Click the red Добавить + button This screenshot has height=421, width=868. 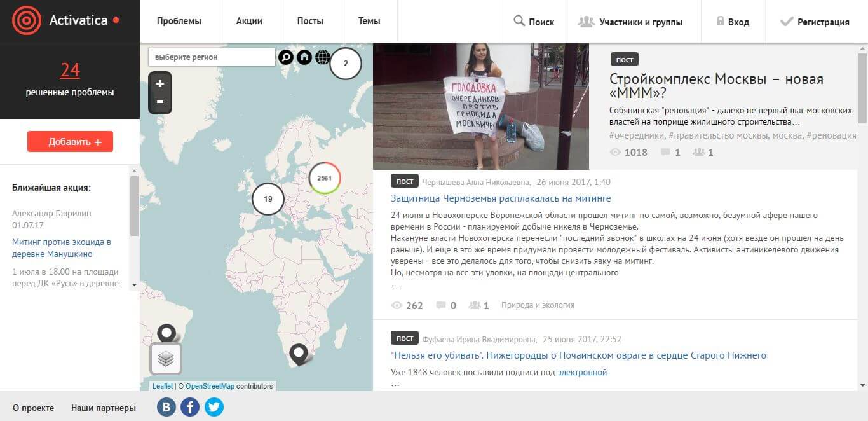(x=70, y=142)
